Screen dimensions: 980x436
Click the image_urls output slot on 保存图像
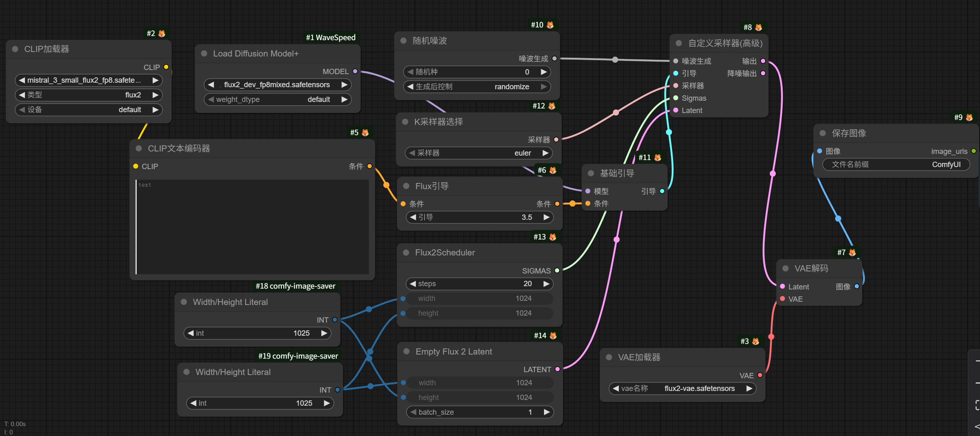(x=973, y=151)
